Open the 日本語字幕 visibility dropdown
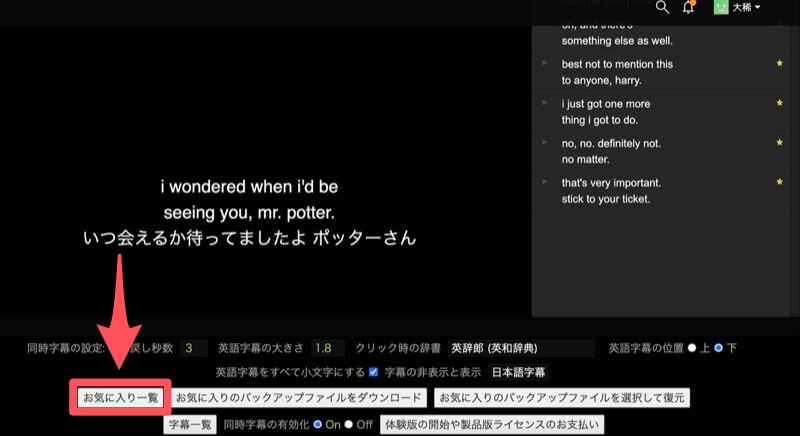 pos(517,373)
